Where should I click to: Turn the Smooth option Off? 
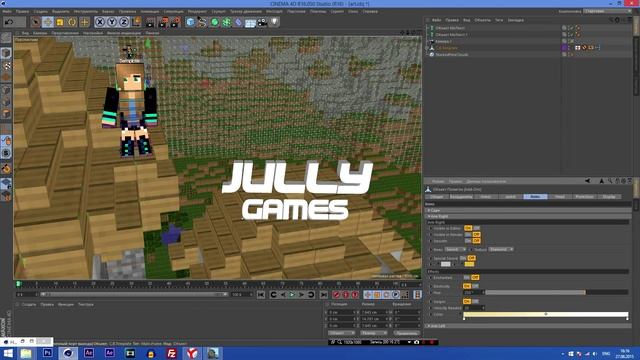[x=476, y=241]
